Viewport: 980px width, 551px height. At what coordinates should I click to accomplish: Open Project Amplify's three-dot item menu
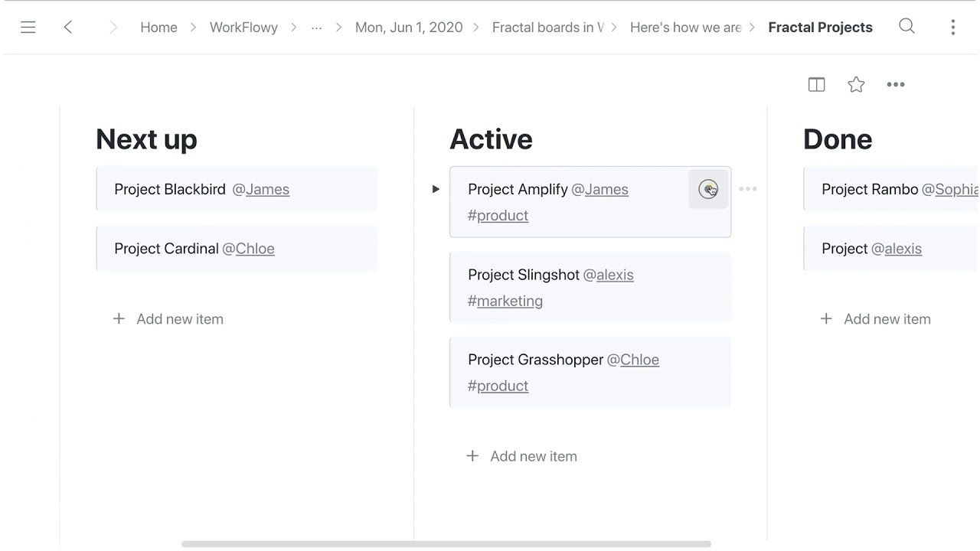tap(748, 189)
